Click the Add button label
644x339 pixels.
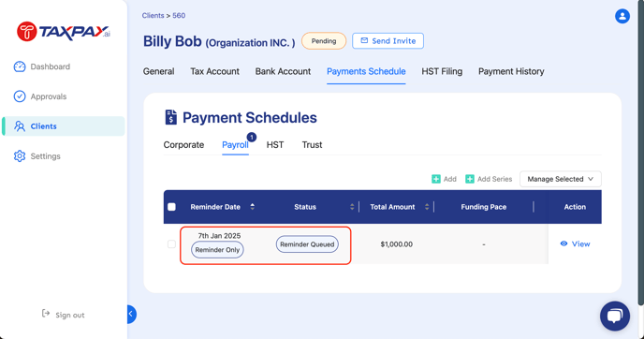pos(449,179)
